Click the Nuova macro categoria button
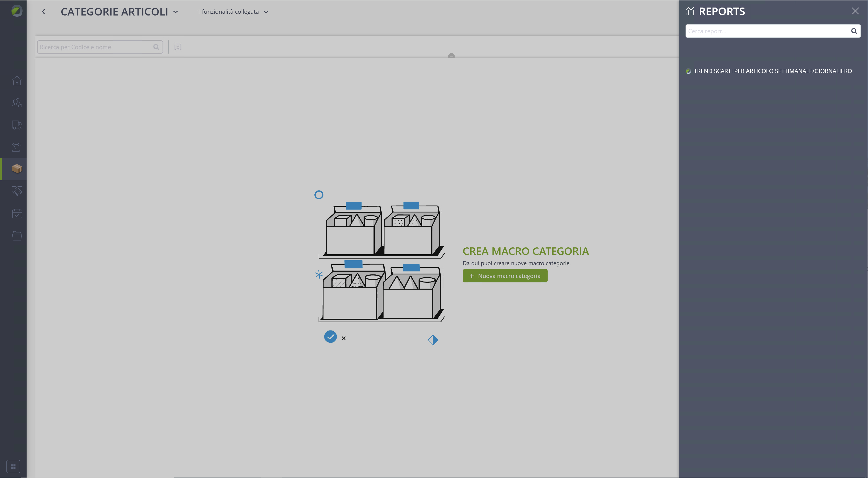 pyautogui.click(x=505, y=276)
